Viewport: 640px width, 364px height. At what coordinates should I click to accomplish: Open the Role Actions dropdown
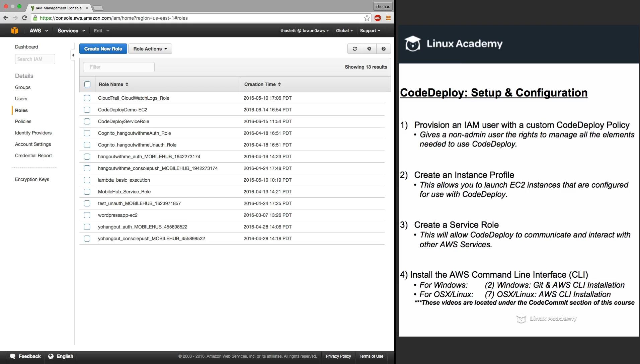pos(150,49)
